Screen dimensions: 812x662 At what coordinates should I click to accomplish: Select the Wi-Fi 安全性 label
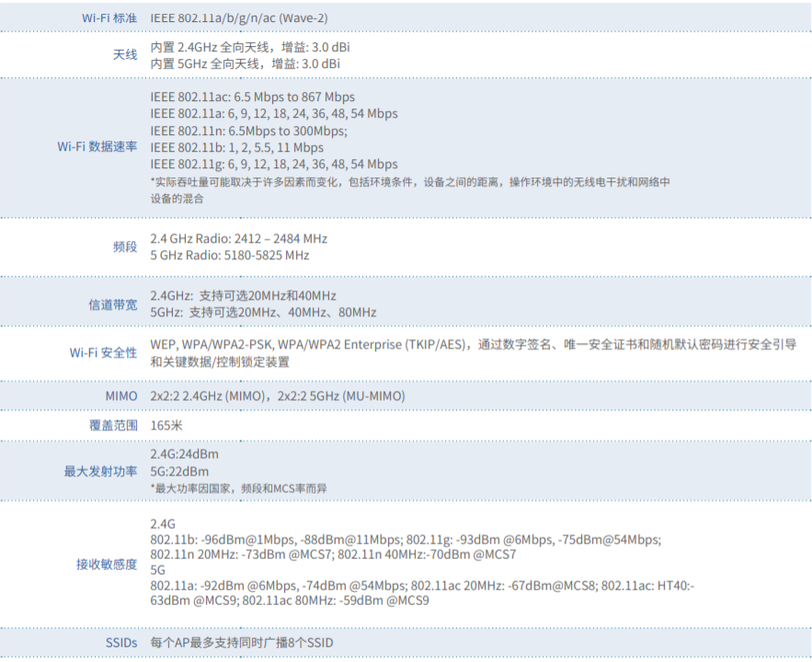point(104,353)
